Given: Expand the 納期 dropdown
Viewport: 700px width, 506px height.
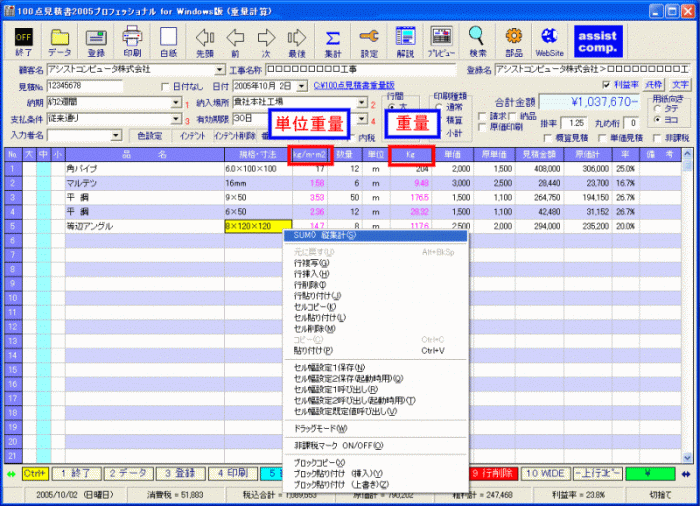Looking at the screenshot, I should pyautogui.click(x=176, y=103).
